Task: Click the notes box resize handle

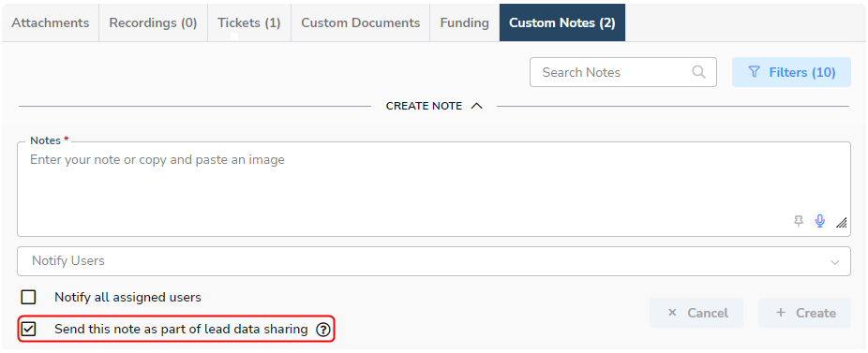Action: coord(842,223)
